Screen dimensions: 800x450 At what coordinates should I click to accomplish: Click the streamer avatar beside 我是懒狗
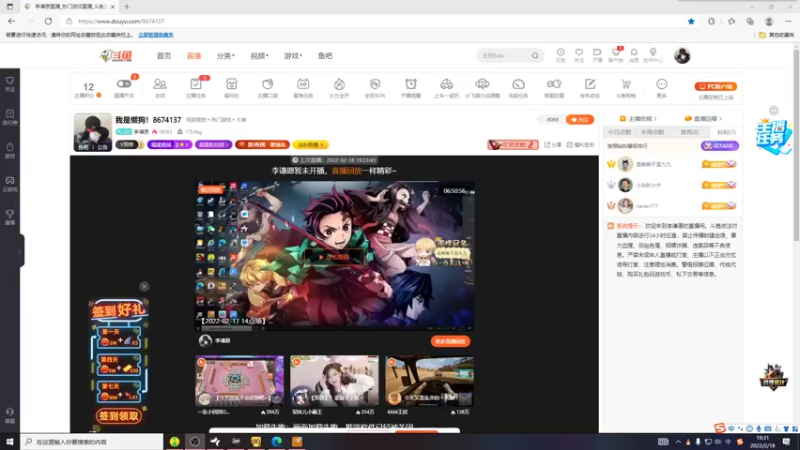[92, 132]
